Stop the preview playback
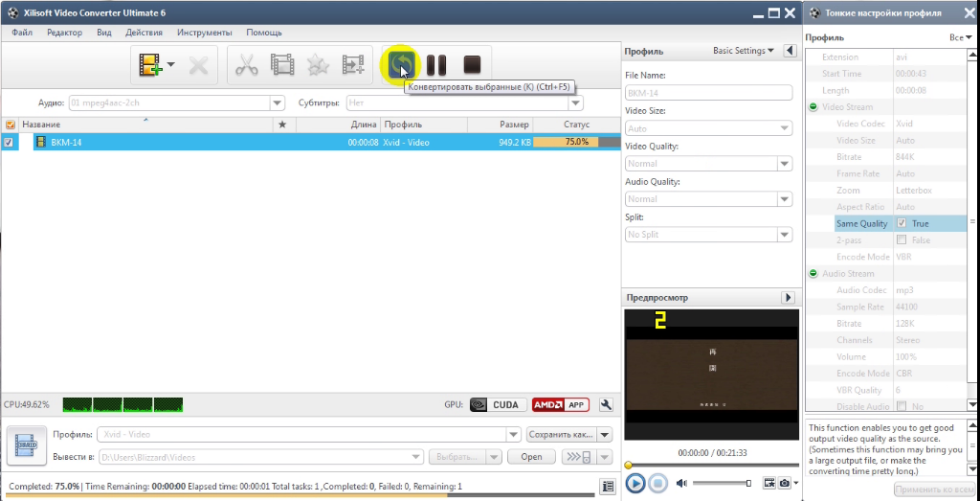The width and height of the screenshot is (980, 501). [x=657, y=483]
